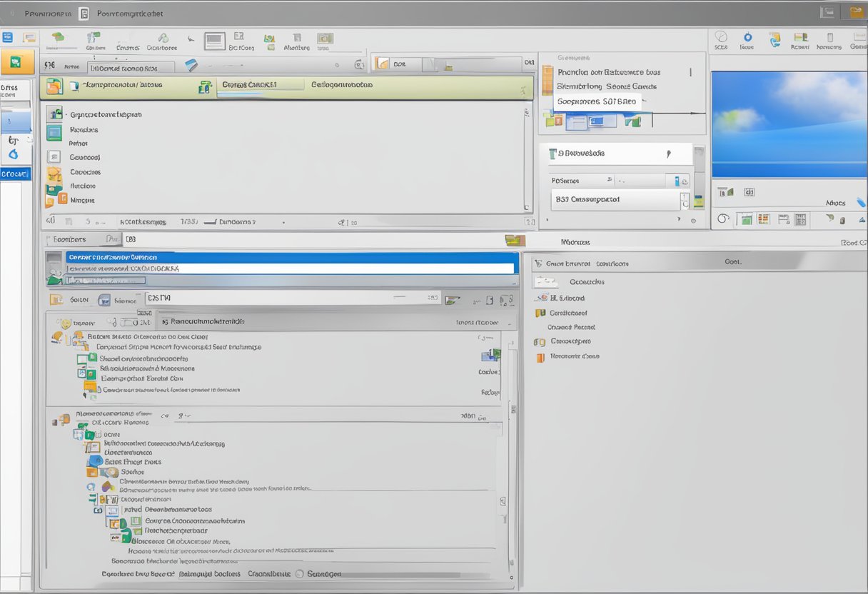Click the sky landscape preview thumbnail
The width and height of the screenshot is (868, 594).
coord(789,124)
